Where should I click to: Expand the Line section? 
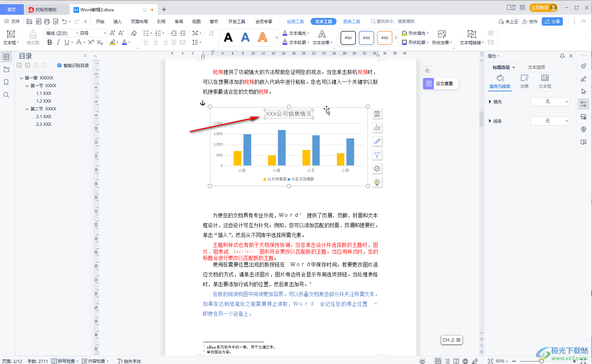(490, 121)
